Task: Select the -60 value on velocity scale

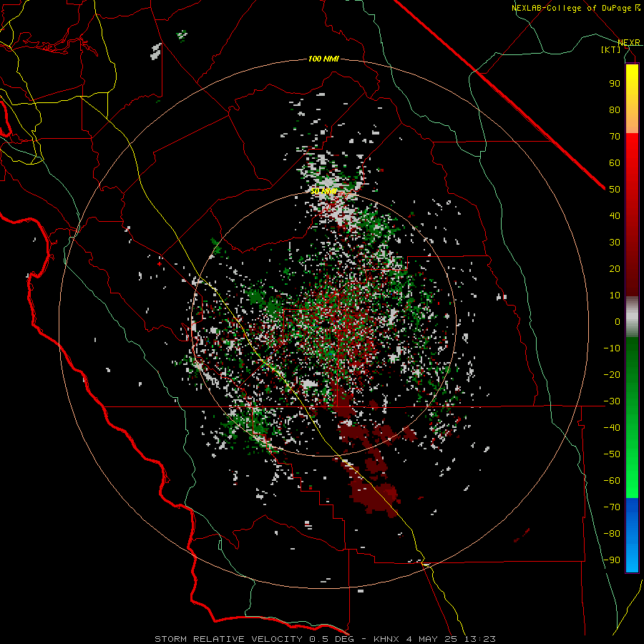Action: point(612,481)
